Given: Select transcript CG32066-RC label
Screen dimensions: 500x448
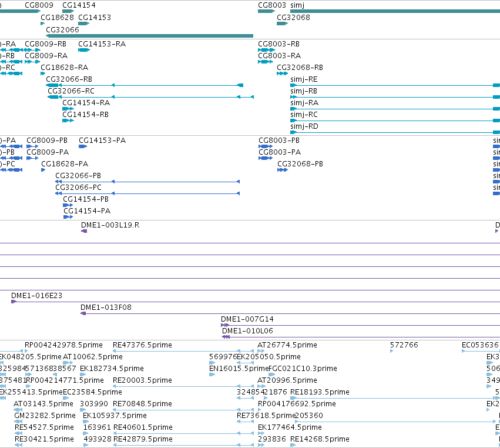Looking at the screenshot, I should point(71,91).
